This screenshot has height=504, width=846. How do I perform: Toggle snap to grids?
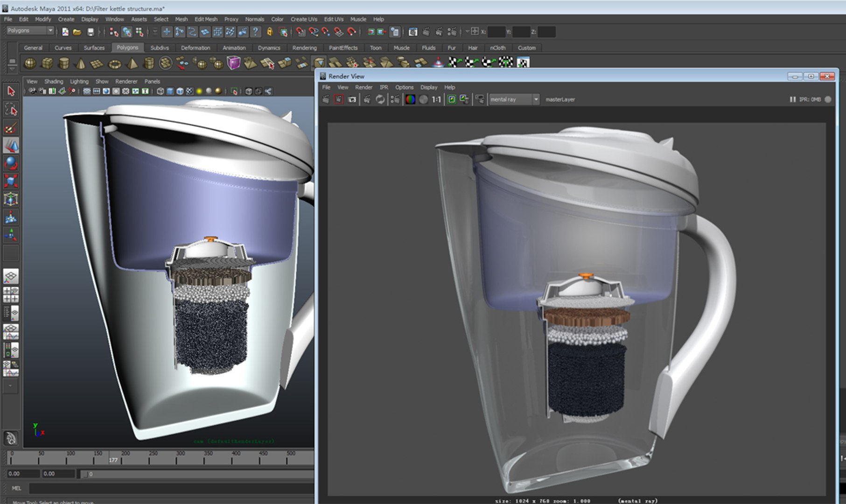[301, 32]
